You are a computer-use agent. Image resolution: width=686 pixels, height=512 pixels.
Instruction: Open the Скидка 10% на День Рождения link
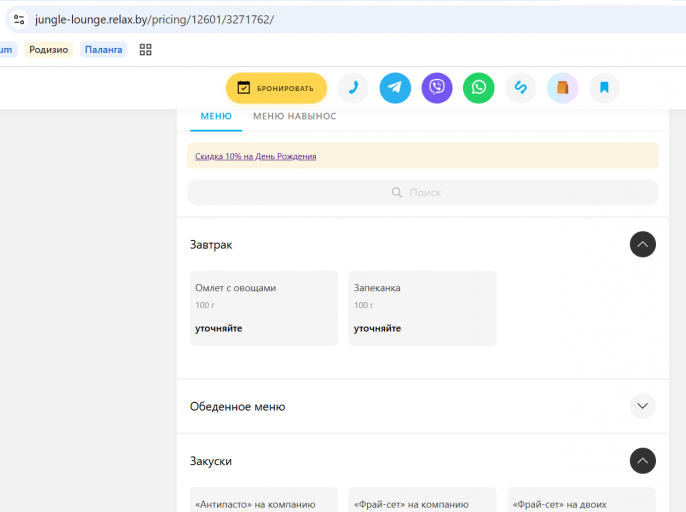tap(256, 156)
